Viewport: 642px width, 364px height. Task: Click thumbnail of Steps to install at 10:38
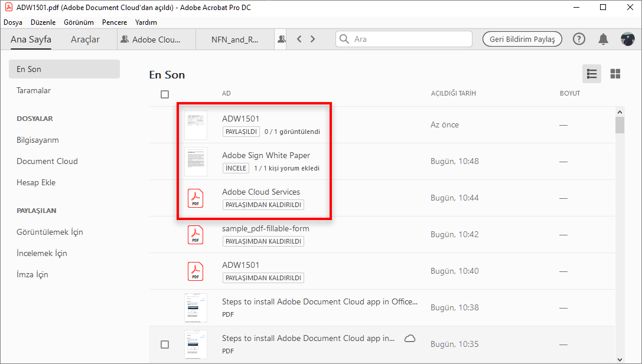[195, 308]
